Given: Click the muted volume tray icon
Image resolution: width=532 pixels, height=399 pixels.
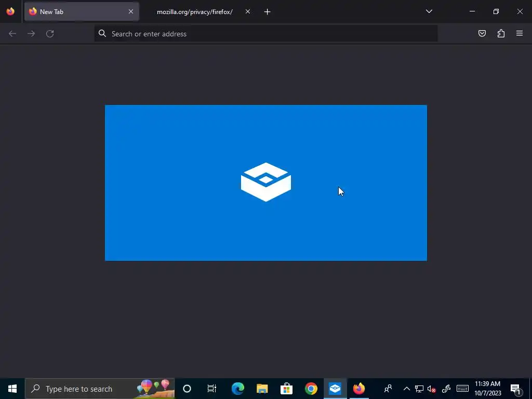Looking at the screenshot, I should (432, 389).
